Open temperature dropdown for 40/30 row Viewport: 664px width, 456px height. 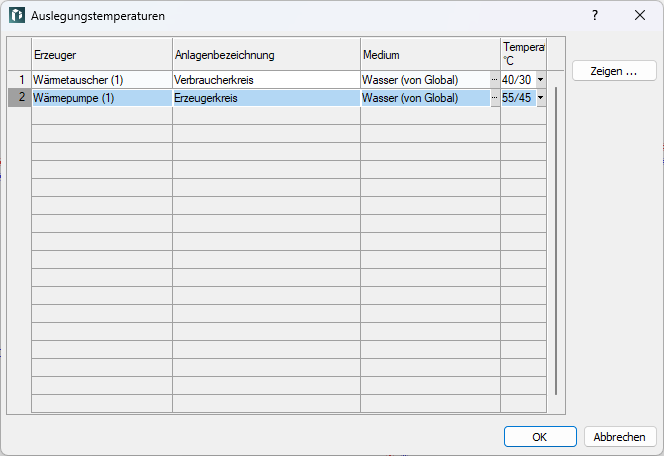[x=541, y=80]
